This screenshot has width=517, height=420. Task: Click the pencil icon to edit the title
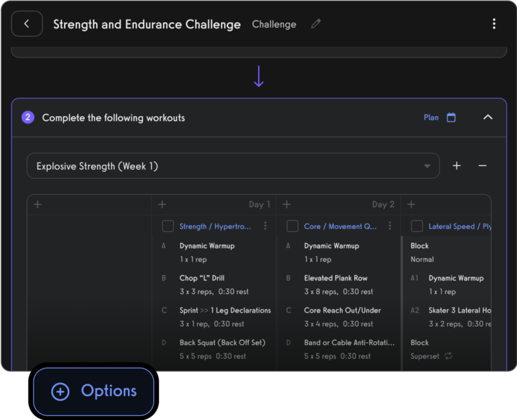tap(315, 24)
